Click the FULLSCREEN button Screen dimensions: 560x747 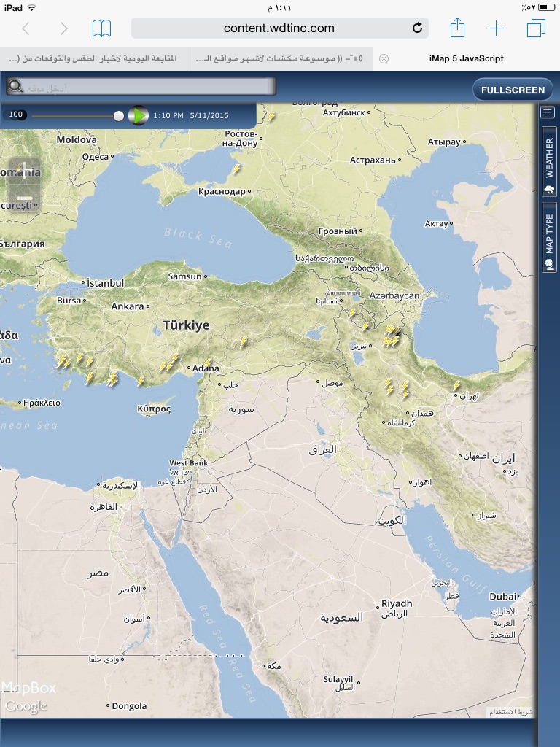[513, 90]
